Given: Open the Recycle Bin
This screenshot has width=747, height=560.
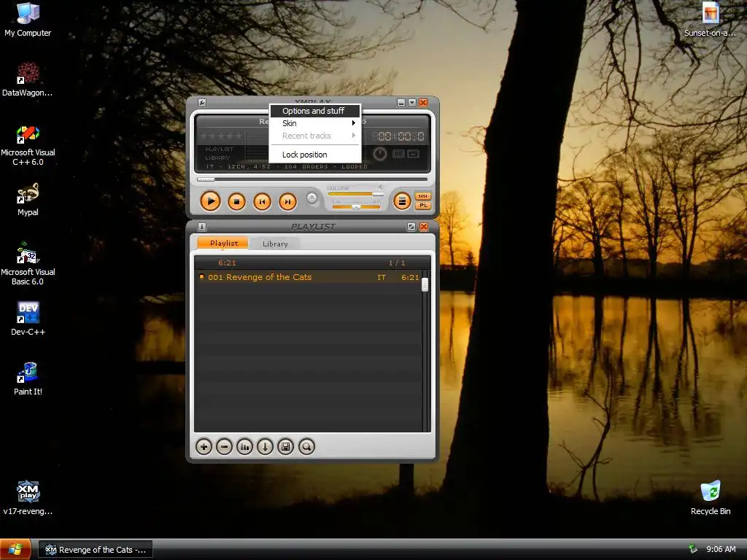Looking at the screenshot, I should [711, 498].
